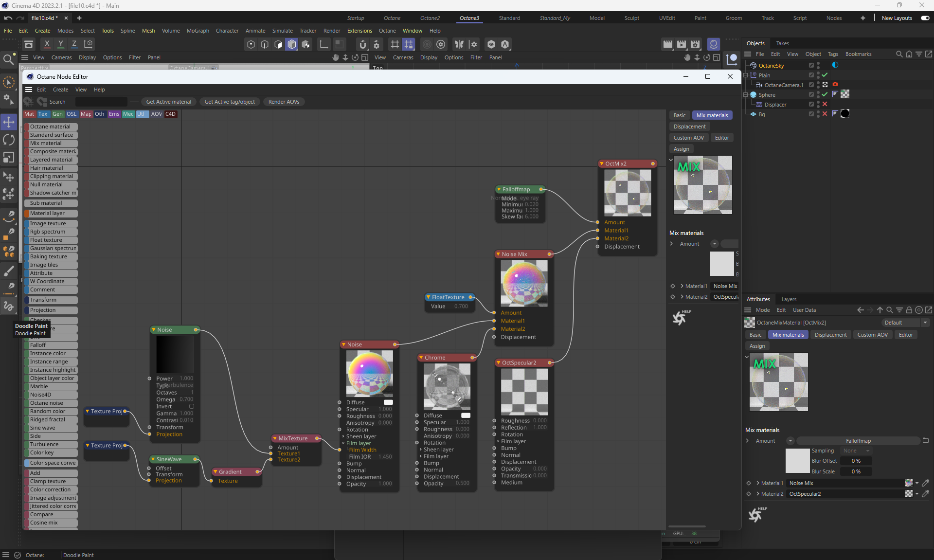This screenshot has width=934, height=560.
Task: Switch to the Displacement tab in Attributes
Action: pyautogui.click(x=830, y=335)
